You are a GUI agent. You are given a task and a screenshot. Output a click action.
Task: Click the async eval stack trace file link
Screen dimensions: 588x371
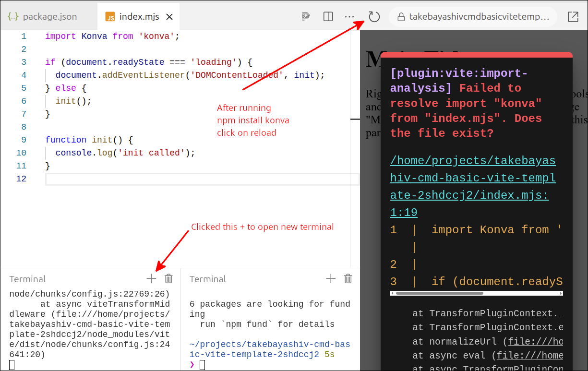(x=529, y=355)
